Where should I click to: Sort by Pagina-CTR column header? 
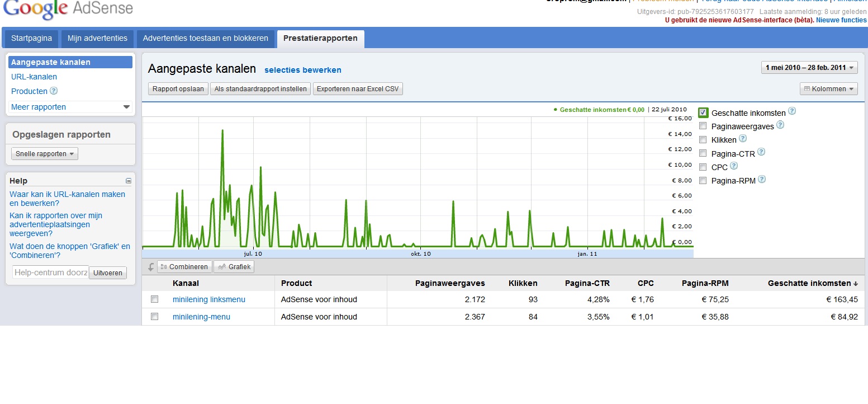click(x=587, y=283)
